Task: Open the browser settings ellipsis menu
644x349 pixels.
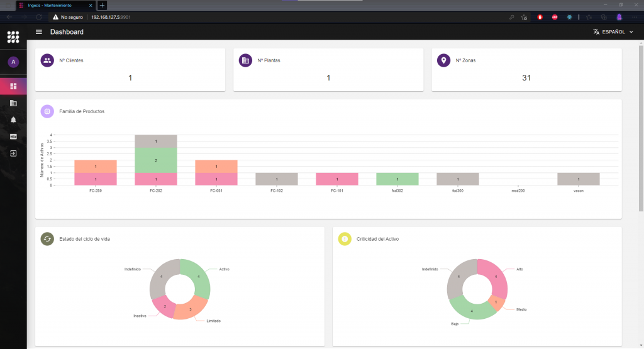Action: (x=635, y=17)
